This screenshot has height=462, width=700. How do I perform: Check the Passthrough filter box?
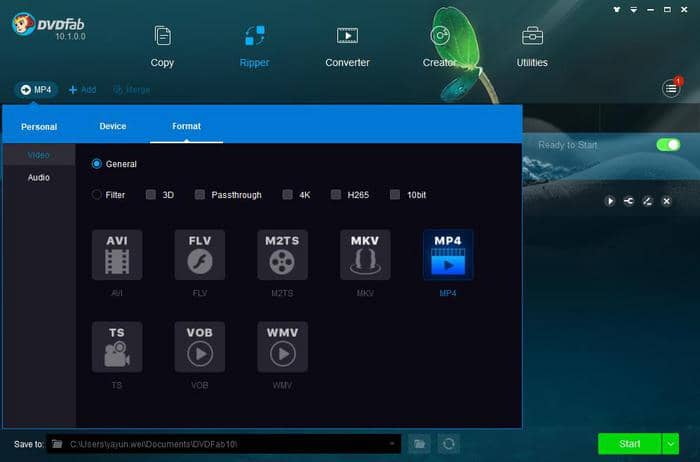(x=200, y=195)
